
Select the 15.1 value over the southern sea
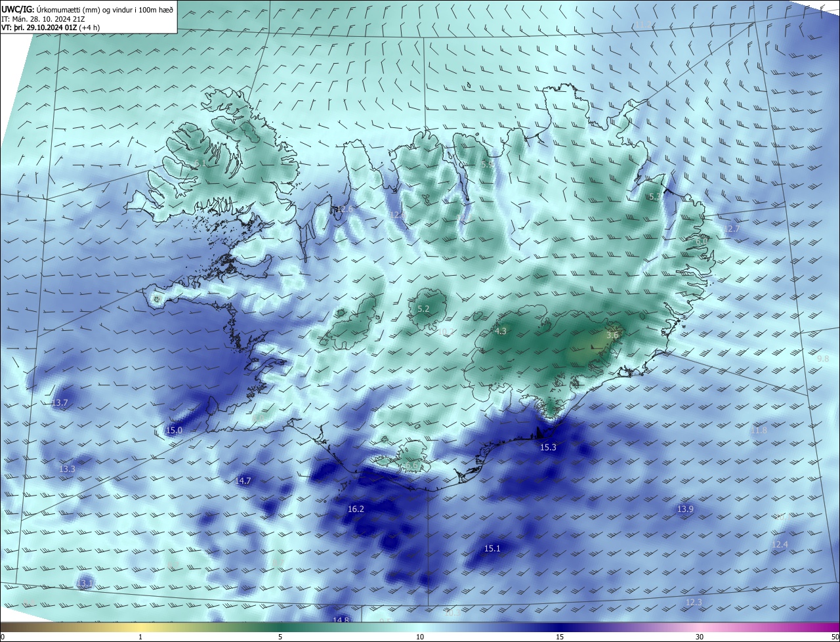click(x=492, y=548)
